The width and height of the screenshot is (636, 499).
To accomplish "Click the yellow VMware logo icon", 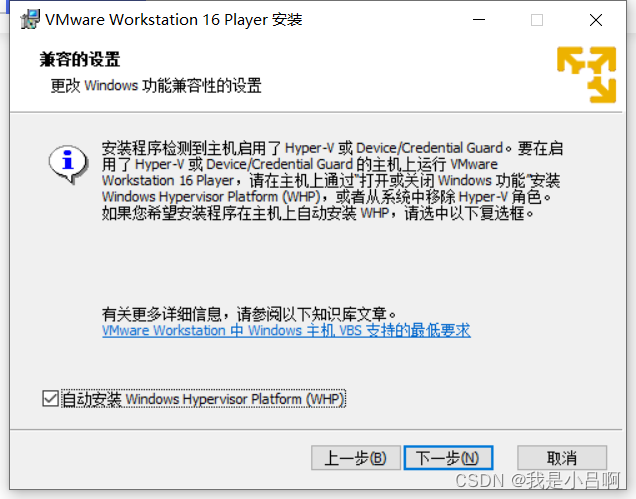I will pyautogui.click(x=587, y=74).
